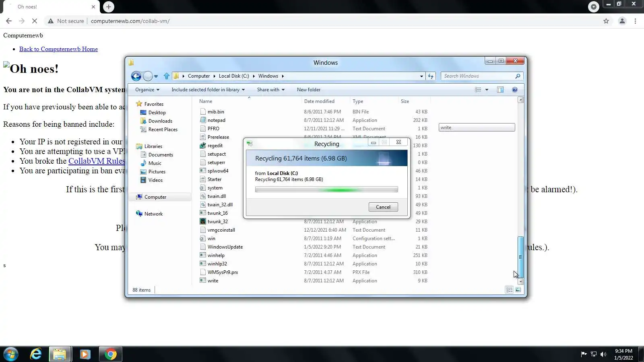Switch to Chrome on the taskbar

(110, 354)
